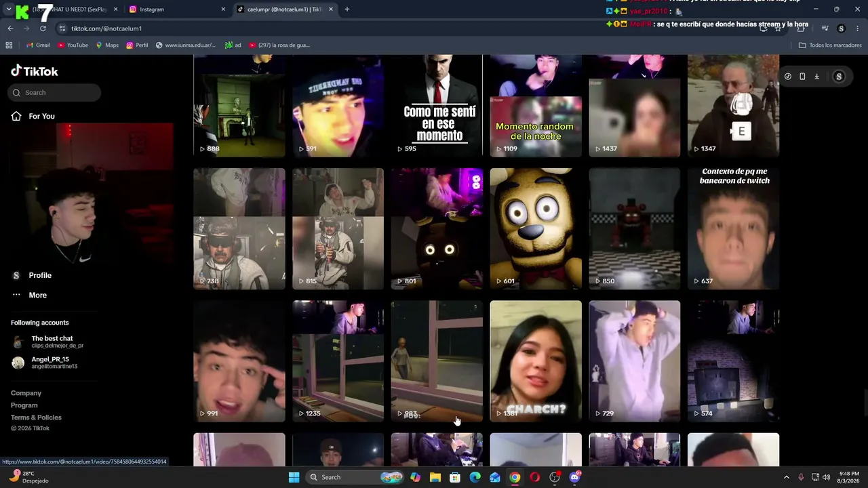
Task: Switch to the Instagram tab
Action: pyautogui.click(x=177, y=9)
